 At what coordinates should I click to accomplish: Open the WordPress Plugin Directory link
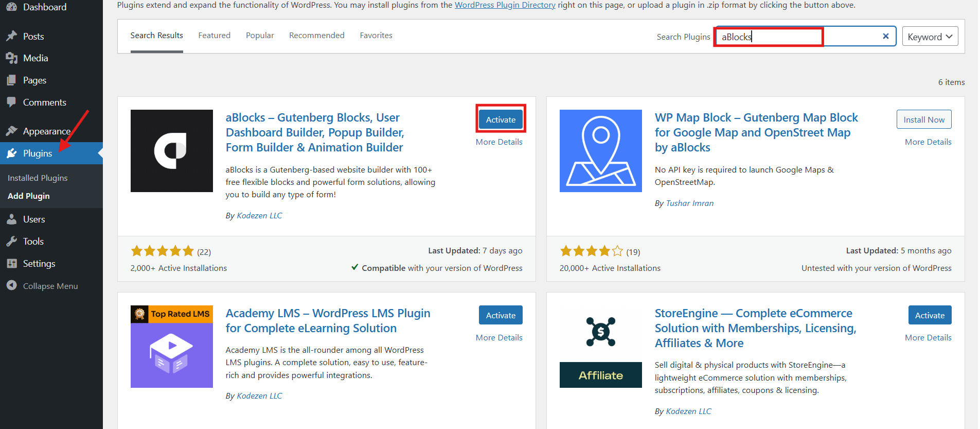click(505, 5)
